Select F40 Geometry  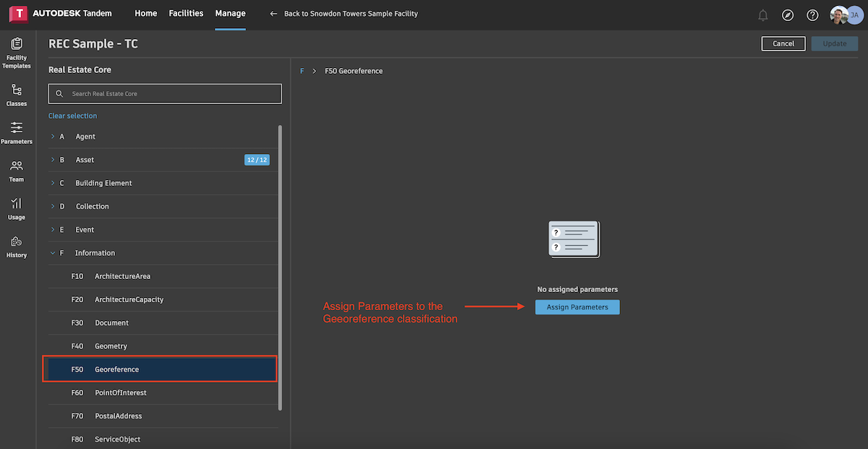163,346
